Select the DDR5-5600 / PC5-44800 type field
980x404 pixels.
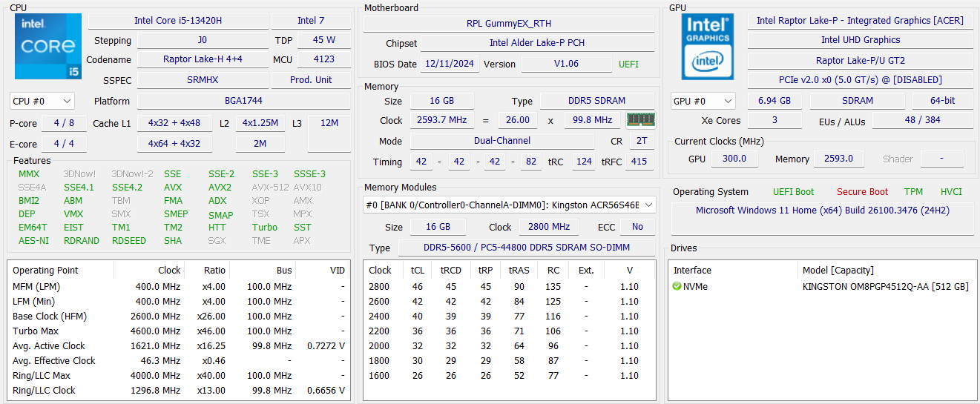pos(526,248)
